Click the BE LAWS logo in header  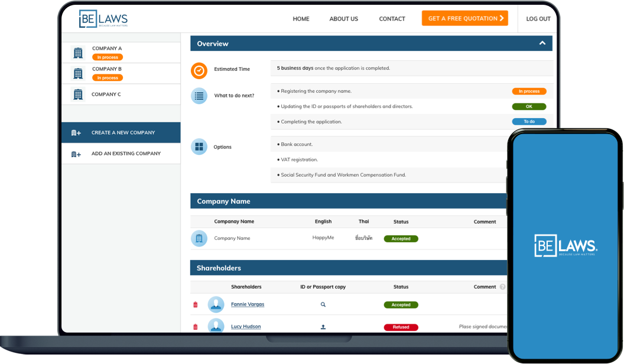tap(103, 19)
